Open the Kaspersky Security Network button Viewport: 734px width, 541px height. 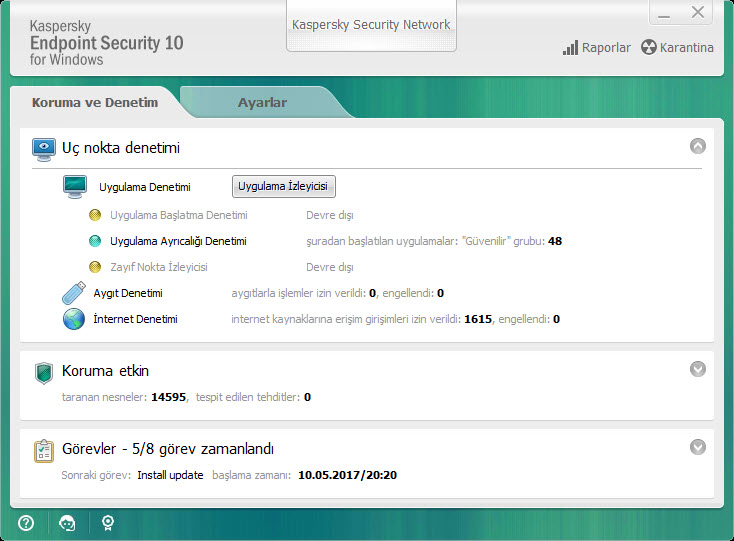click(x=371, y=25)
